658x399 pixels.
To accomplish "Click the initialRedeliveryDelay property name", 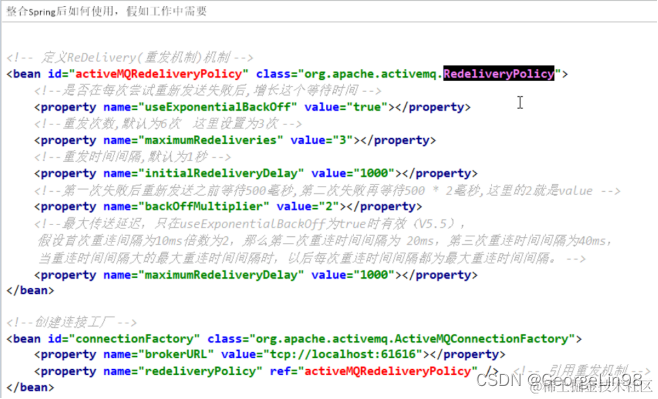I will (x=221, y=173).
